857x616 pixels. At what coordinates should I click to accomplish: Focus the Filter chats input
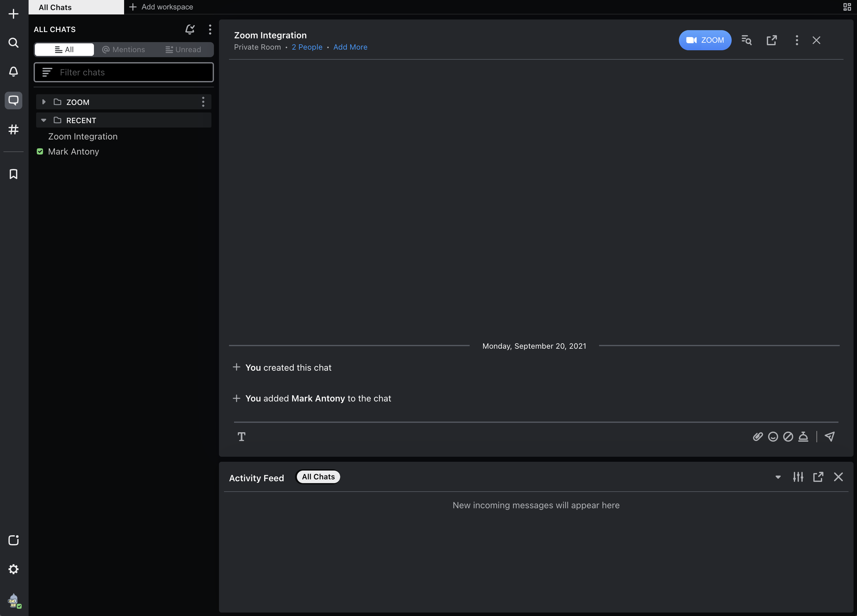(123, 72)
